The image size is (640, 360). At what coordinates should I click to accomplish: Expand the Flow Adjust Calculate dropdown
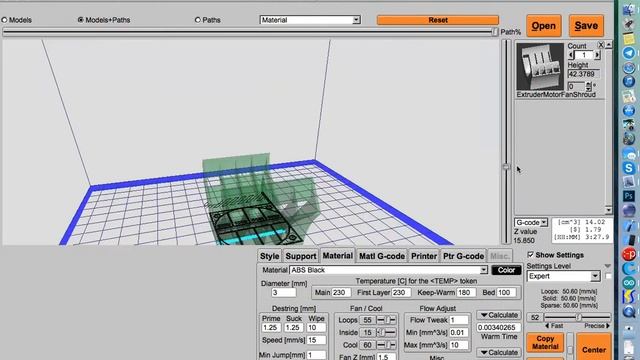(499, 315)
